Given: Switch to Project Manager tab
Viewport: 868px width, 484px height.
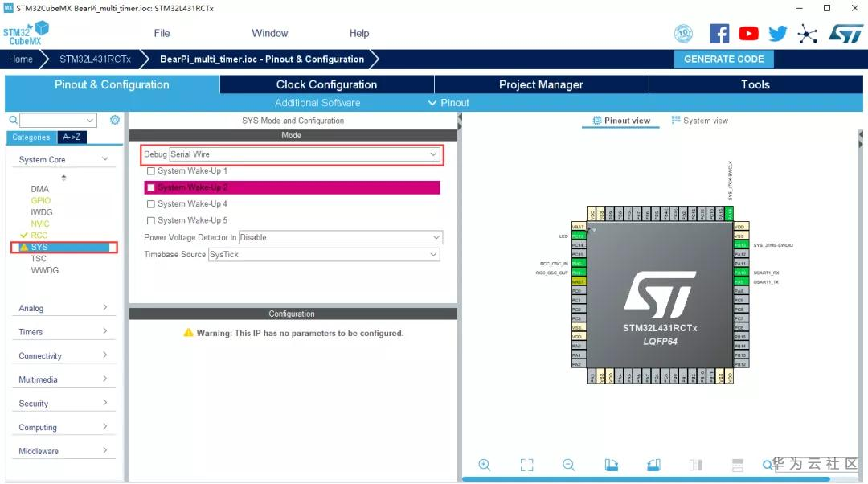Looking at the screenshot, I should coord(541,84).
